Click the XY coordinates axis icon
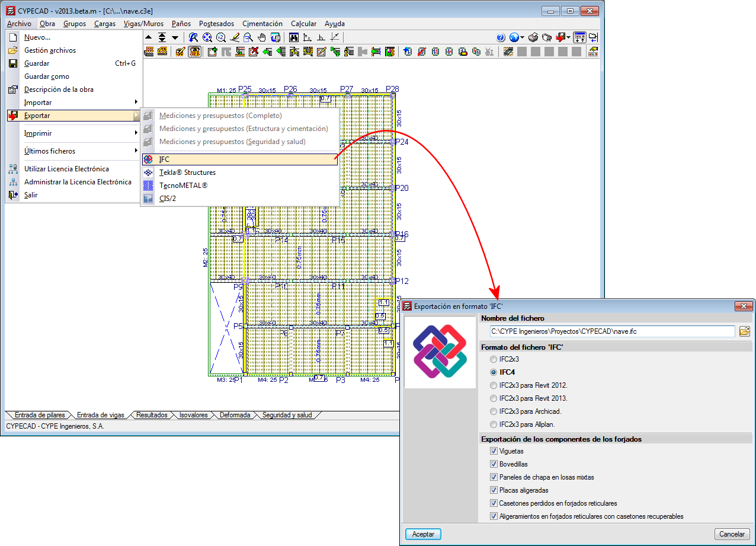The image size is (756, 546). click(x=307, y=37)
